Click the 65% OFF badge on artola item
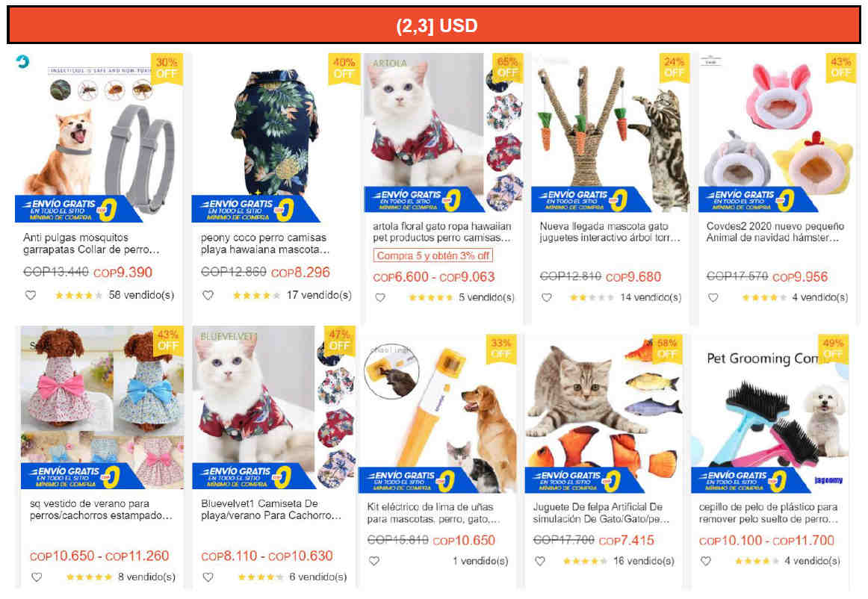Image resolution: width=868 pixels, height=599 pixels. (507, 67)
